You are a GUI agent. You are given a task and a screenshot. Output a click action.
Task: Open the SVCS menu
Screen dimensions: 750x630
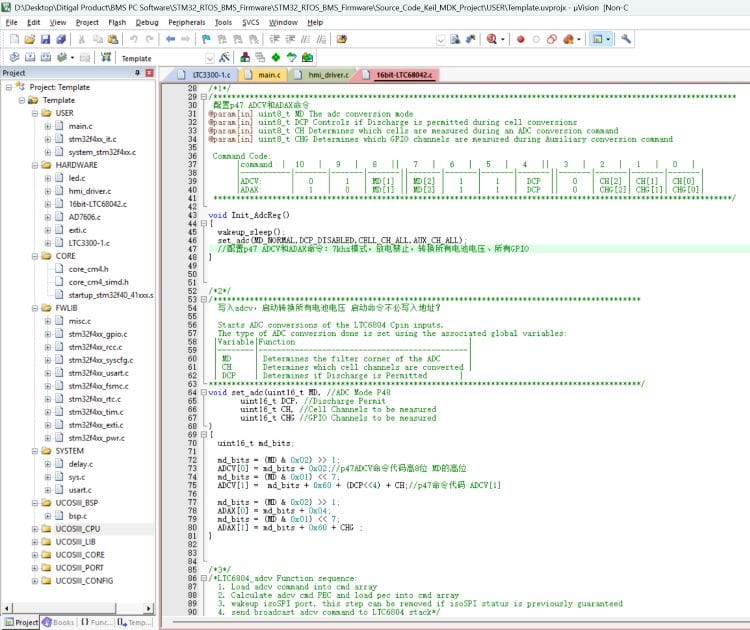[x=251, y=22]
